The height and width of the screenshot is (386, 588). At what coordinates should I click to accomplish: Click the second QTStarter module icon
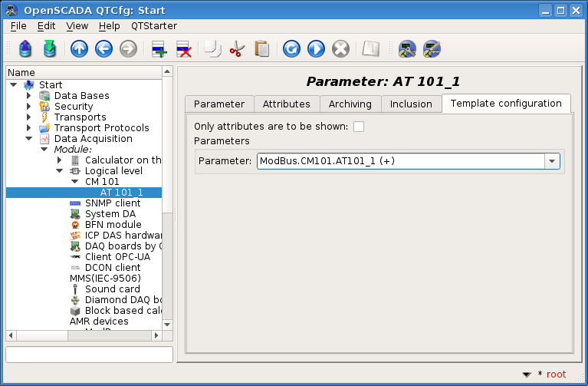click(x=432, y=49)
